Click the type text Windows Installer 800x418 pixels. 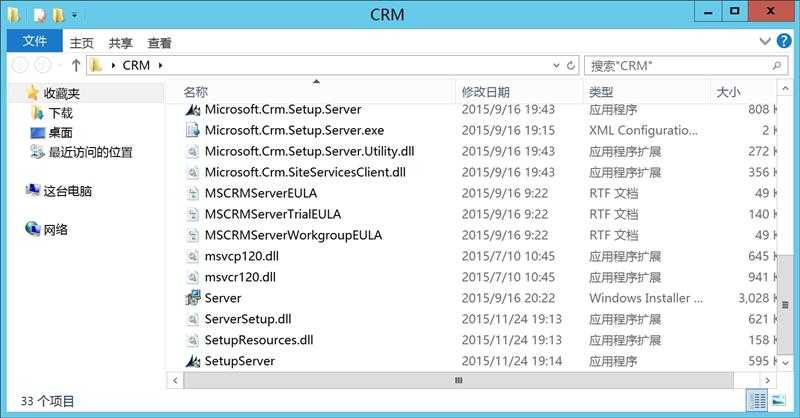point(645,298)
